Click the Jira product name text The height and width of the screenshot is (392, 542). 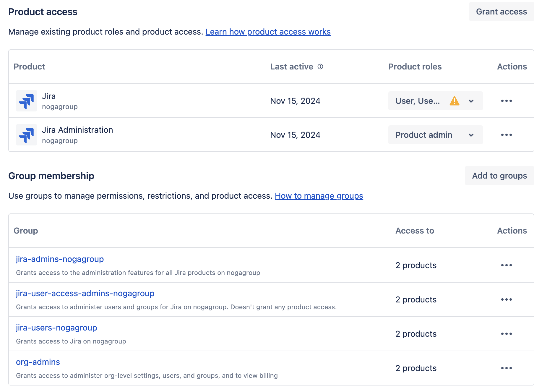pos(49,96)
